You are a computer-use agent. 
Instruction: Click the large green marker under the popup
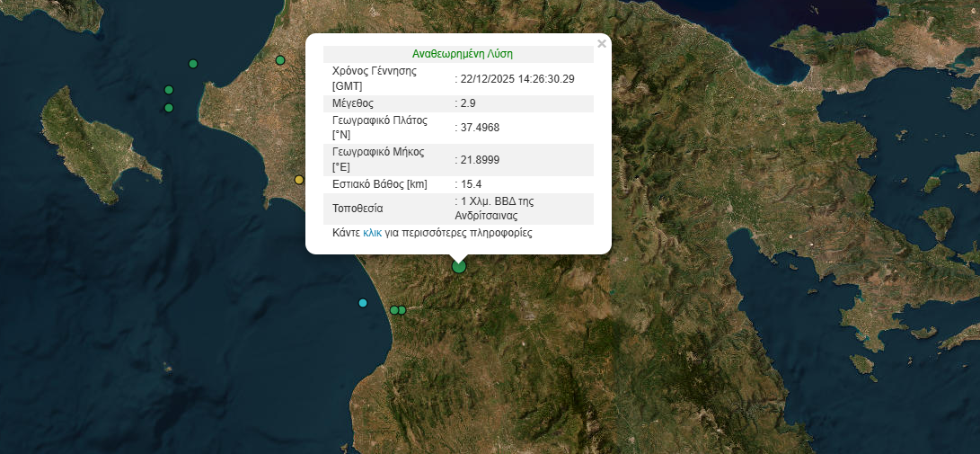(x=459, y=266)
